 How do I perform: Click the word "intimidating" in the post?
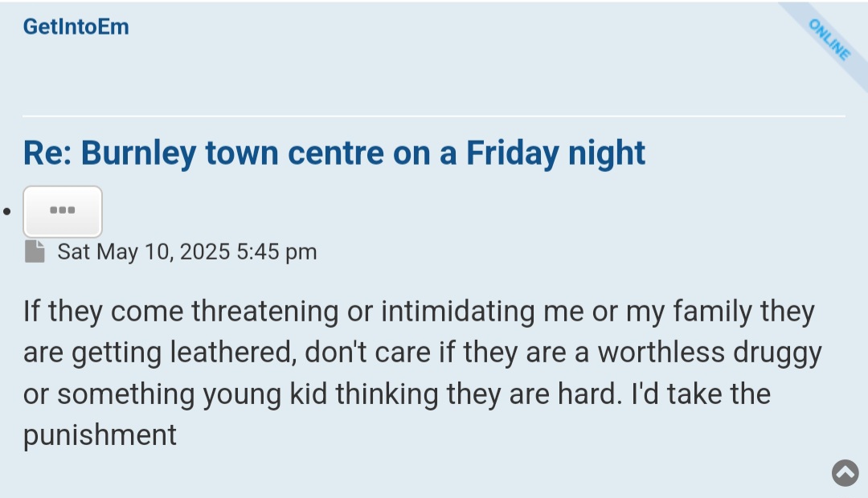[458, 311]
